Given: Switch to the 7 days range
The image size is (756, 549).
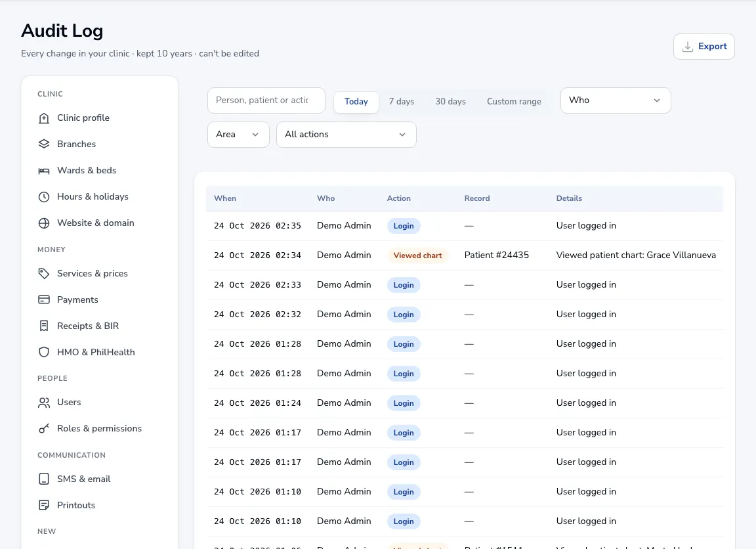Looking at the screenshot, I should (402, 101).
